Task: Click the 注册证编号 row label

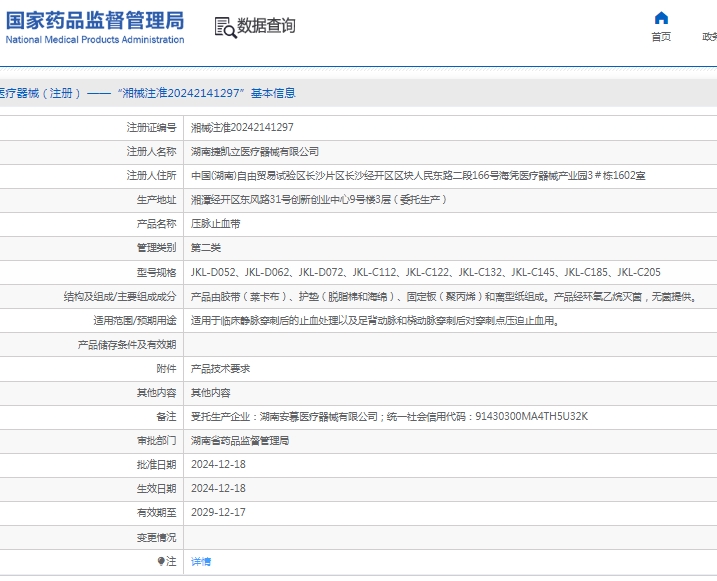Action: point(151,128)
